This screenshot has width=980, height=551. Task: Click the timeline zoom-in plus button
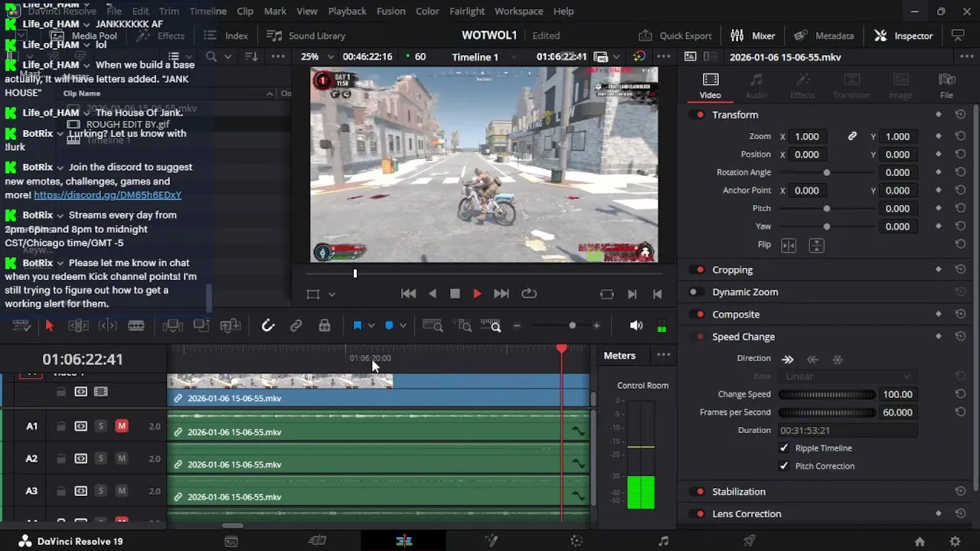[596, 326]
